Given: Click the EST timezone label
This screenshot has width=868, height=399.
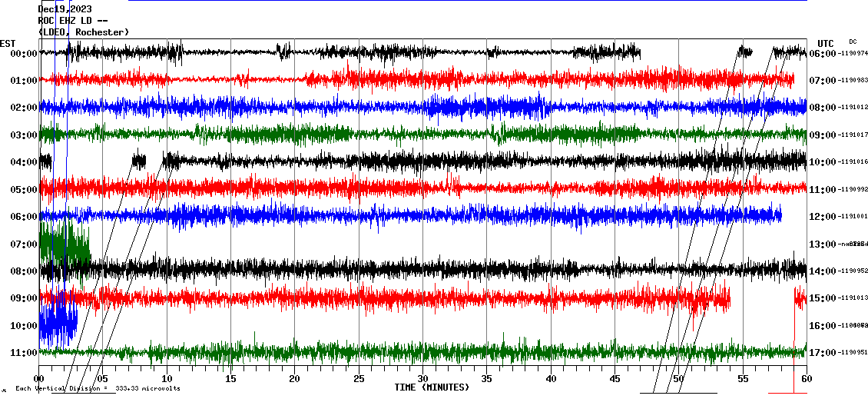Looking at the screenshot, I should (8, 43).
